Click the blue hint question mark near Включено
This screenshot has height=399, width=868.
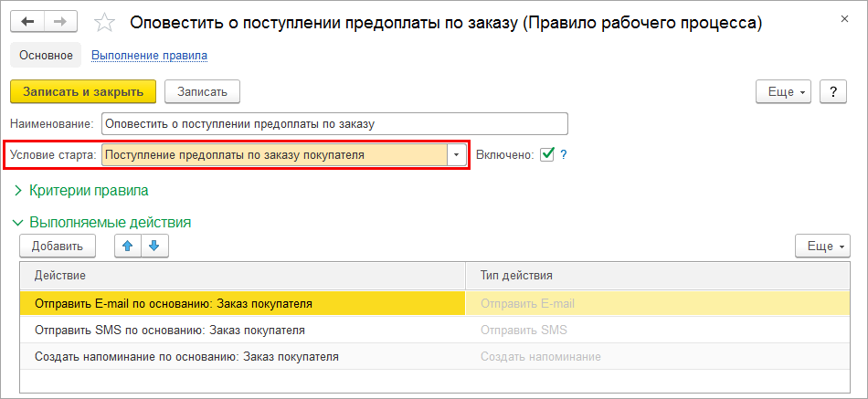564,154
